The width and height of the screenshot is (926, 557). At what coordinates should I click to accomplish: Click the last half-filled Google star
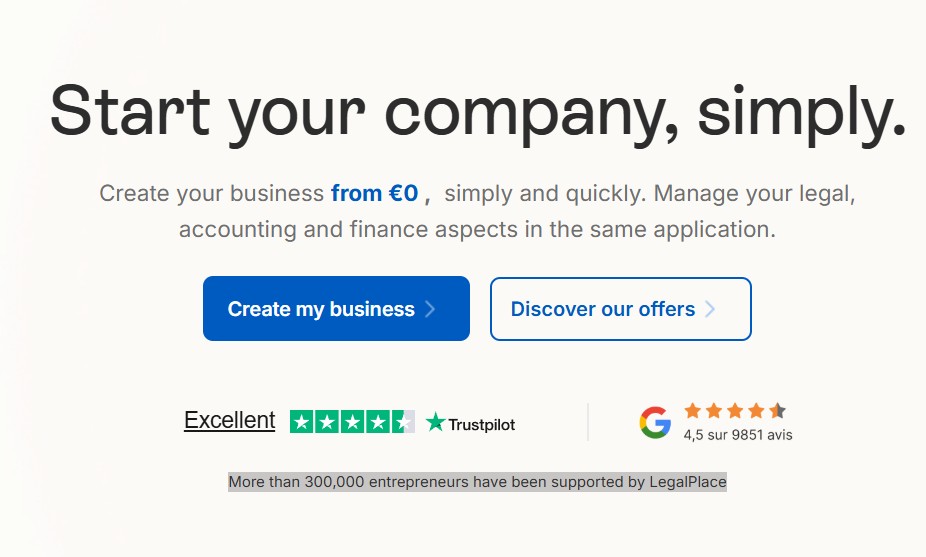(778, 410)
